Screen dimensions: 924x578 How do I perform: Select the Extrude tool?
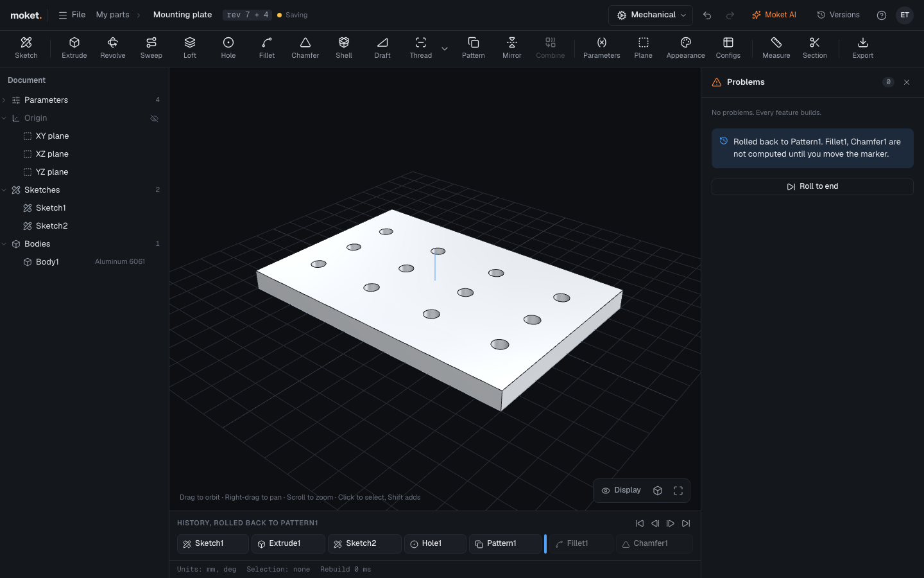click(74, 48)
